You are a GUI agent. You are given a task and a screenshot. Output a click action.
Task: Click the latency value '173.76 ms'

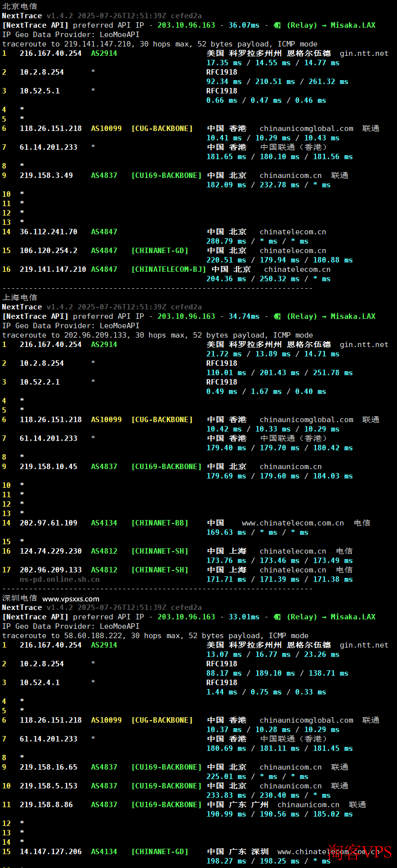[x=226, y=561]
